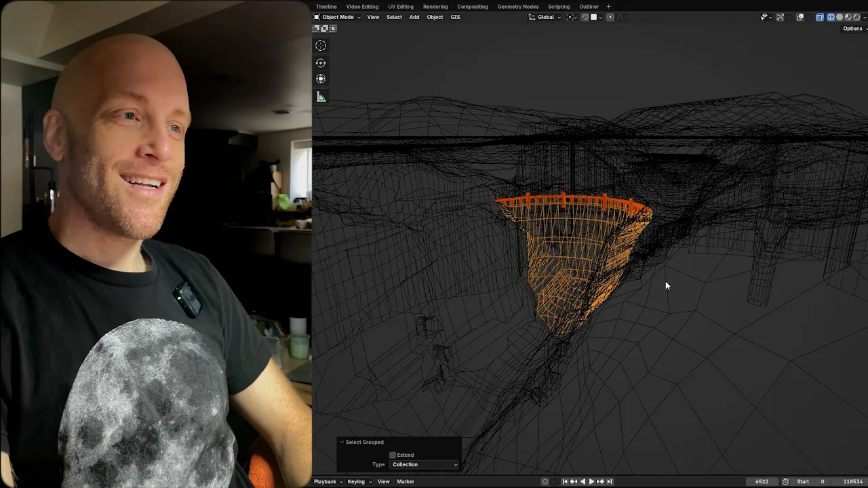Switch to wireframe viewport shading
Viewport: 868px width, 488px height.
click(x=831, y=17)
